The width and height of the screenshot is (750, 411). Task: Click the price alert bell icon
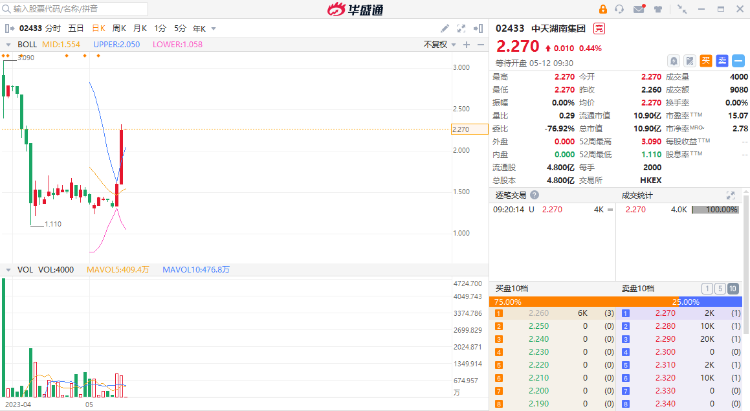coord(673,61)
